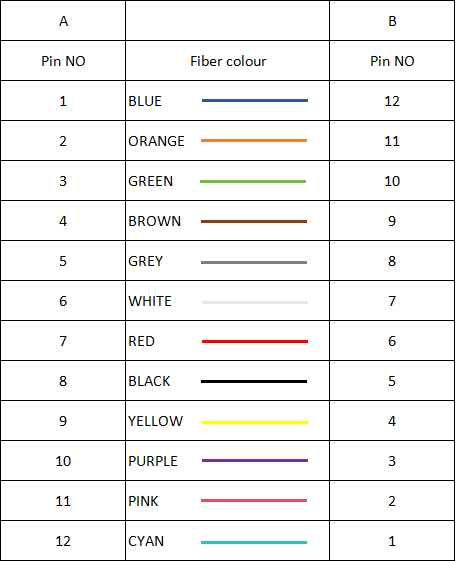Click the brown fiber colour line
Viewport: 456px width, 561px height.
[x=254, y=221]
